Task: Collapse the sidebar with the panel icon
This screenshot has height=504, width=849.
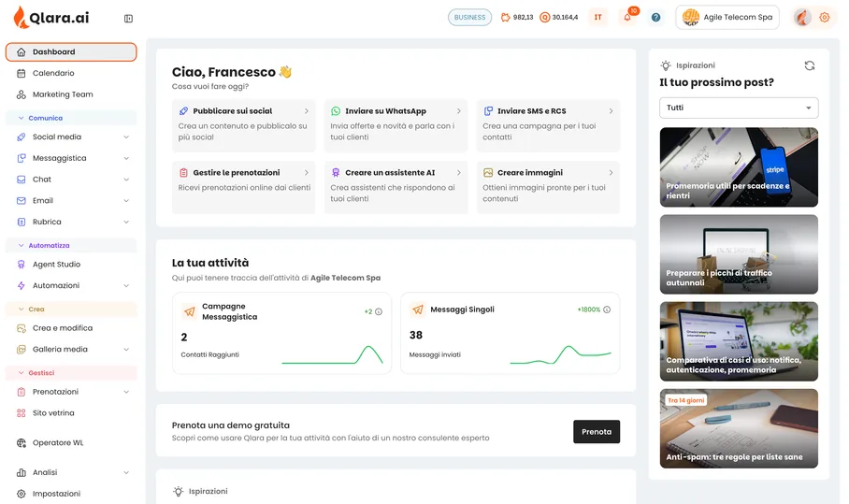Action: coord(128,19)
